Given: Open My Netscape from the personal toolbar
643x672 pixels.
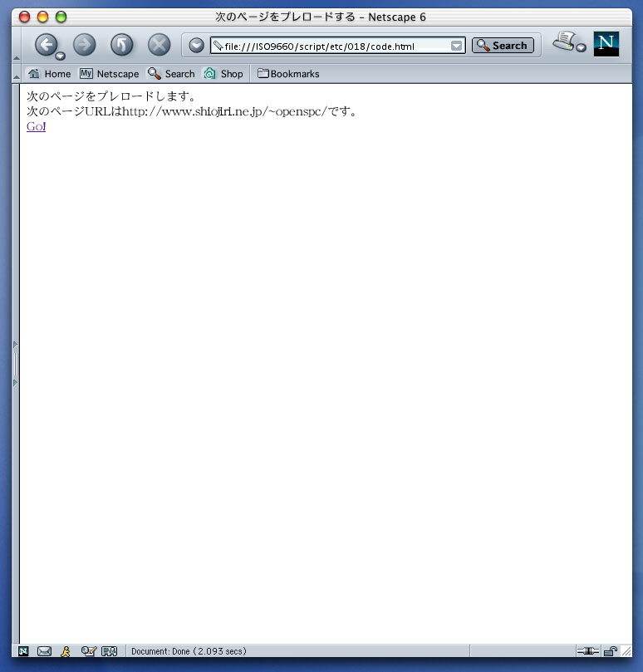Looking at the screenshot, I should [x=110, y=74].
